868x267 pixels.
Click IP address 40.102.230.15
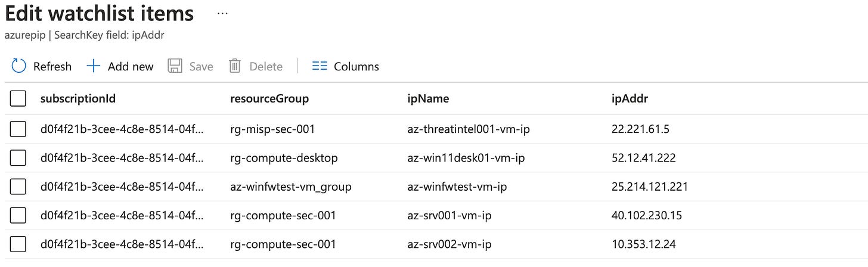pos(647,215)
